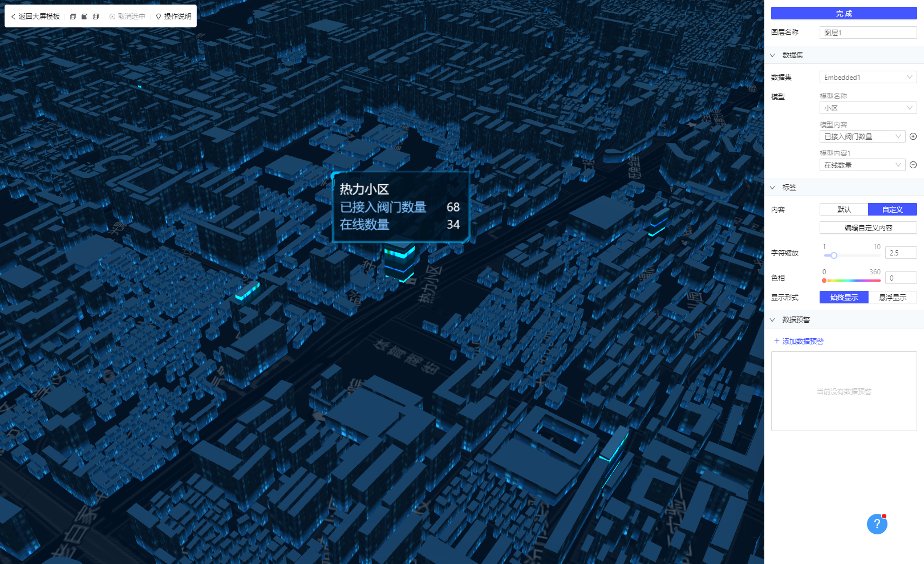Remove 模型内容1 with minus icon
The width and height of the screenshot is (924, 564).
913,165
